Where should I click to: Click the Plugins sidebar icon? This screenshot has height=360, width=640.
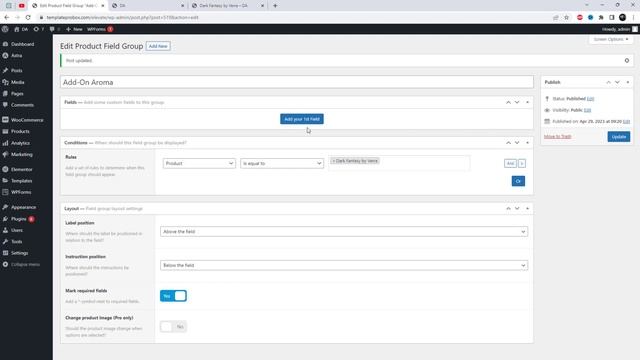5,219
